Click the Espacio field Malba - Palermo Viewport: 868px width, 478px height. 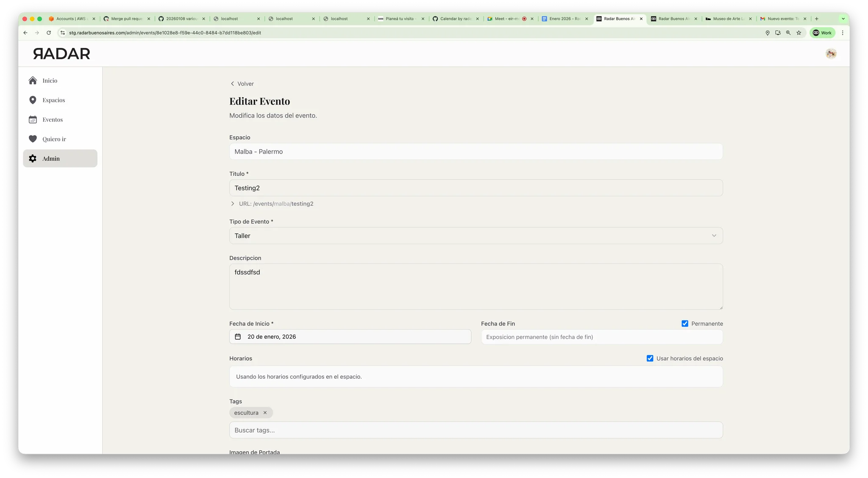[476, 151]
